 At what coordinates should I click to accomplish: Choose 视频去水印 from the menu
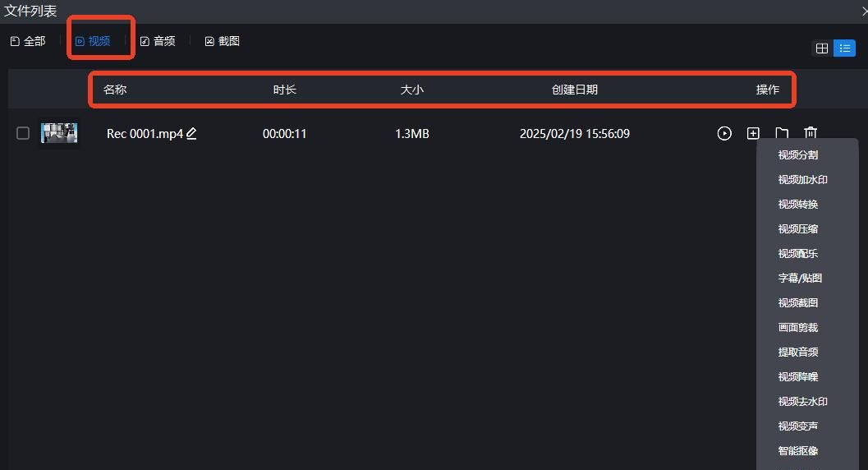[802, 402]
